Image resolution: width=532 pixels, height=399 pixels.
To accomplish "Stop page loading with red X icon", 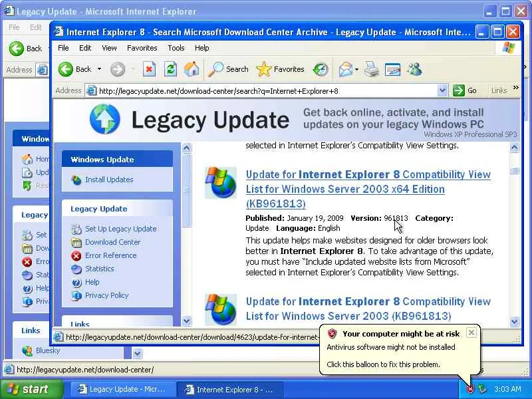I will pos(149,69).
